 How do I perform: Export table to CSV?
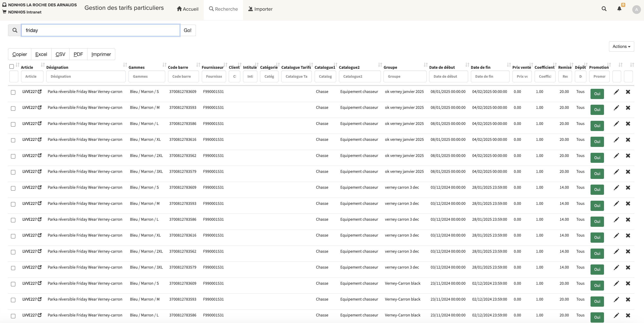(60, 54)
